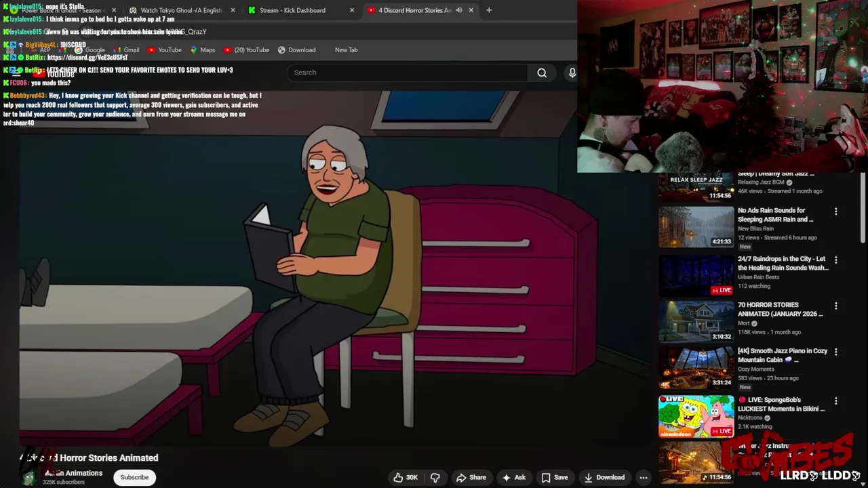Screen dimensions: 868x488
Task: Click the Download button under the video
Action: (x=604, y=477)
